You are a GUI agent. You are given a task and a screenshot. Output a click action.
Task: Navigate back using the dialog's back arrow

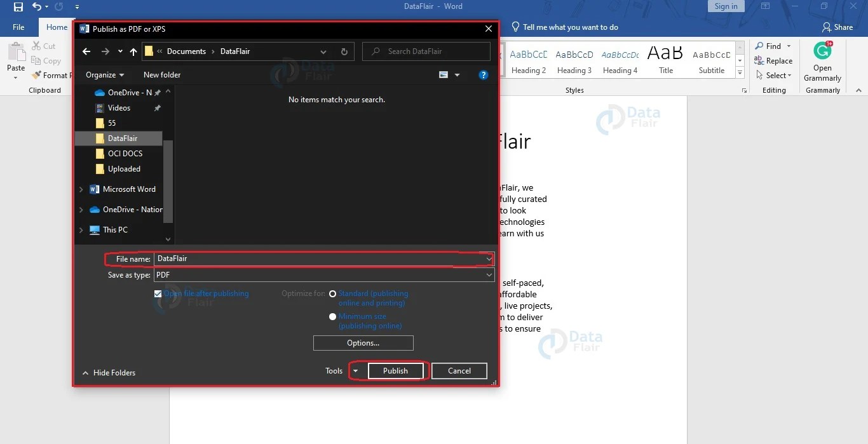point(86,51)
